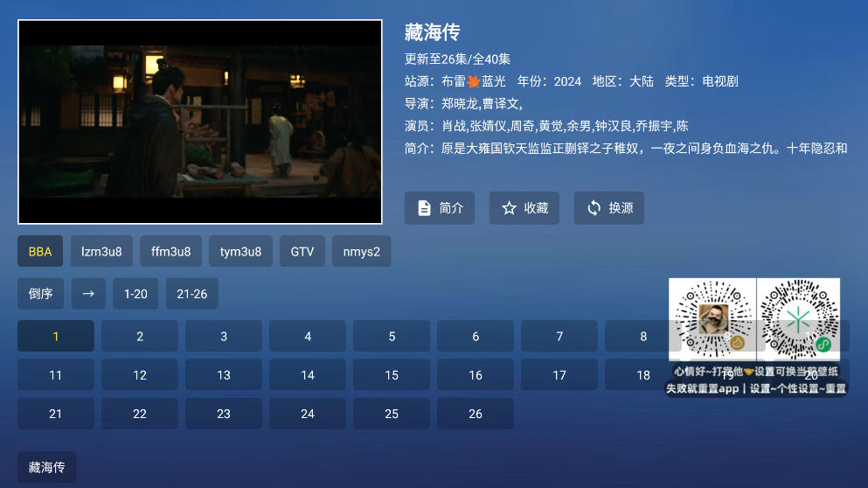Select the GTV playback source
Viewport: 868px width, 488px height.
click(302, 252)
